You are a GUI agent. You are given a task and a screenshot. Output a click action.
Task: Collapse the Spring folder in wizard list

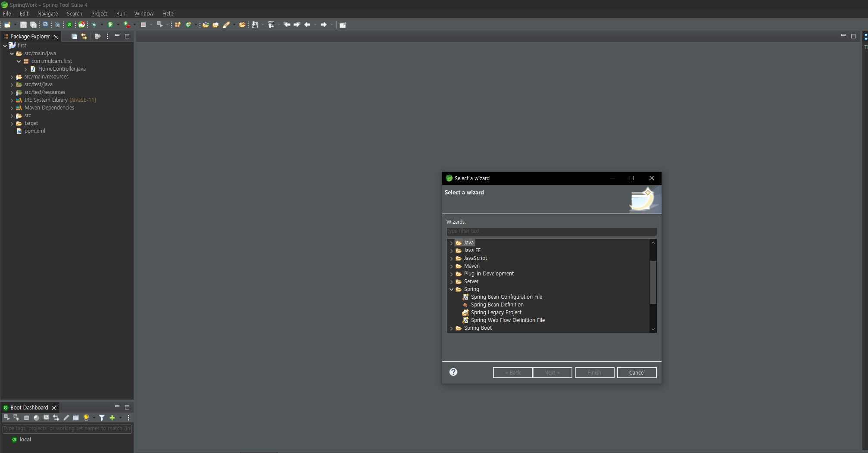[451, 289]
